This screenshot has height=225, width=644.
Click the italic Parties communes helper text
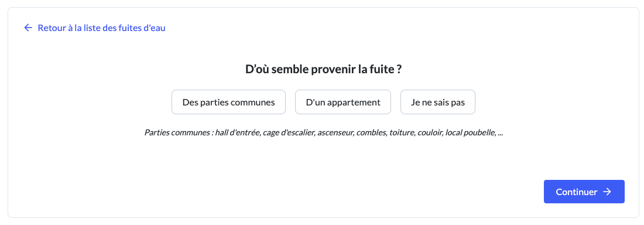tap(324, 133)
